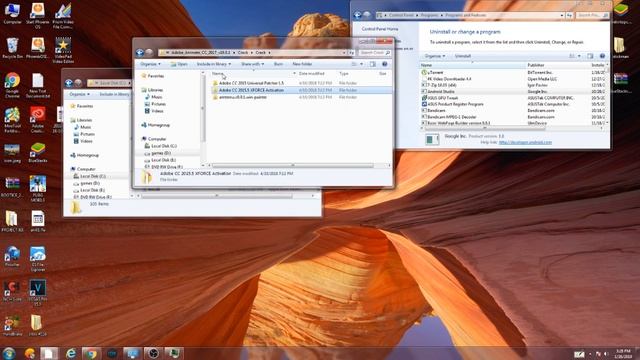Go back in Programs and Features window
The height and width of the screenshot is (360, 640).
(358, 15)
